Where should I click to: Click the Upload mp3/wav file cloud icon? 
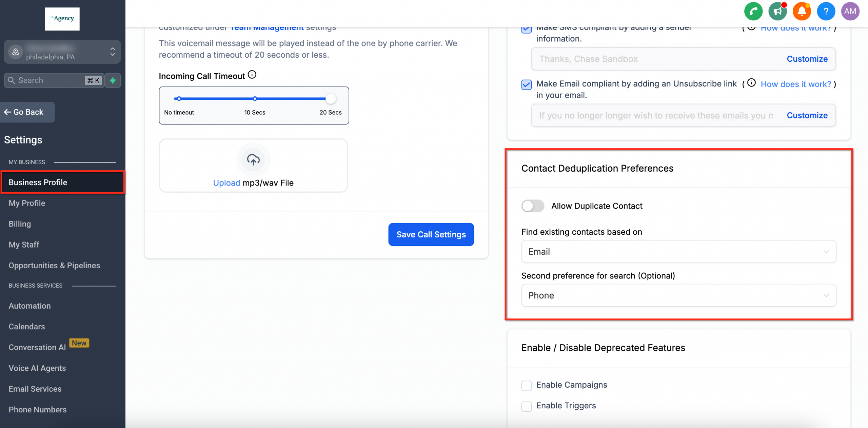click(x=253, y=159)
